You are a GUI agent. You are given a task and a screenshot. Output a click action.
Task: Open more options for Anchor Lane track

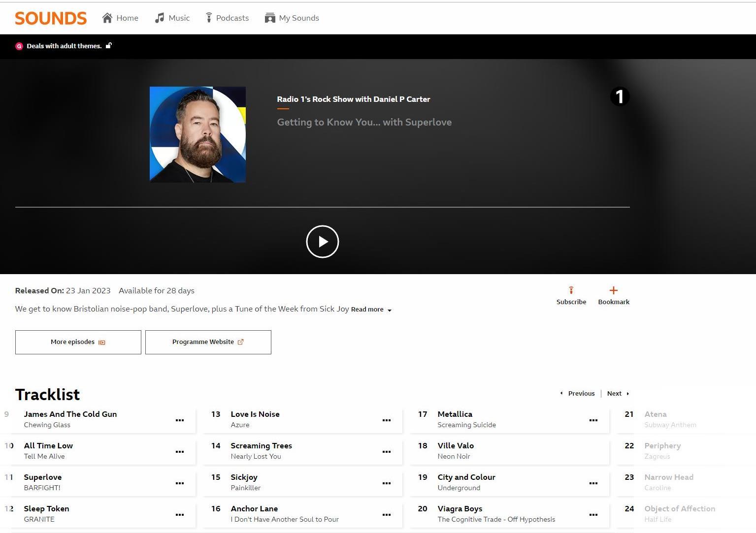click(387, 515)
